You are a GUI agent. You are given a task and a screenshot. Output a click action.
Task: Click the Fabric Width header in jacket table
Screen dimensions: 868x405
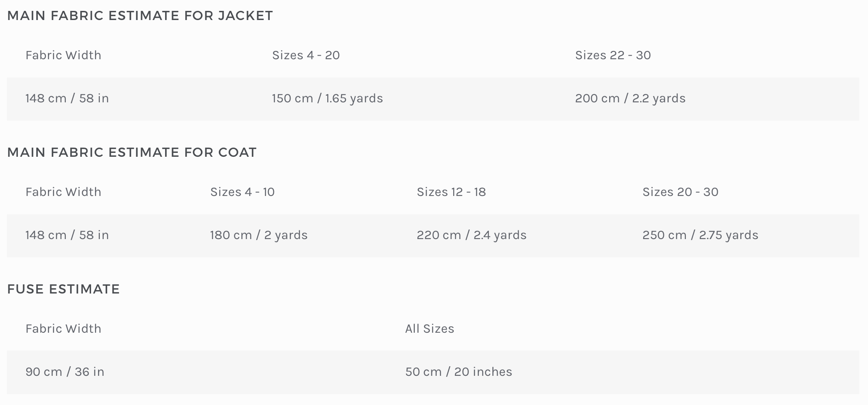(x=63, y=55)
